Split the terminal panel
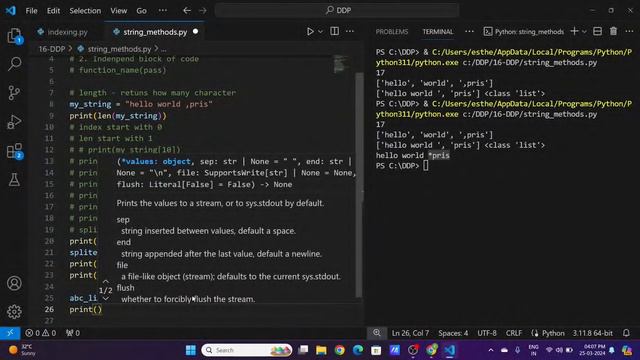Screen dimensions: 640x360 (x=598, y=31)
